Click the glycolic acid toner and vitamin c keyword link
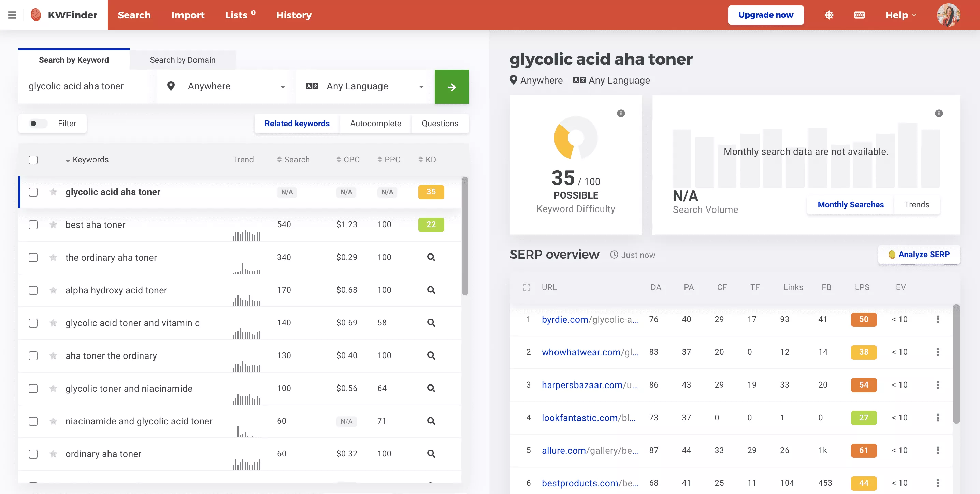The width and height of the screenshot is (980, 494). (132, 322)
